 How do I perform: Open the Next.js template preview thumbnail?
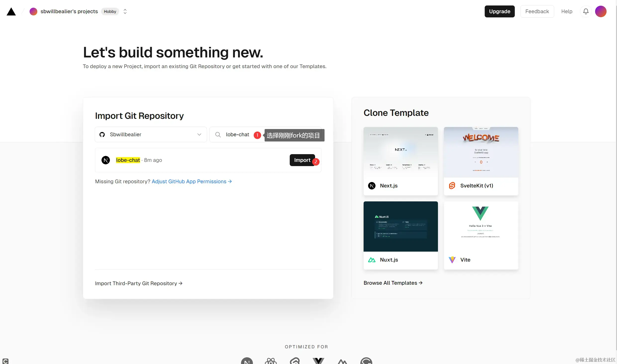(401, 152)
